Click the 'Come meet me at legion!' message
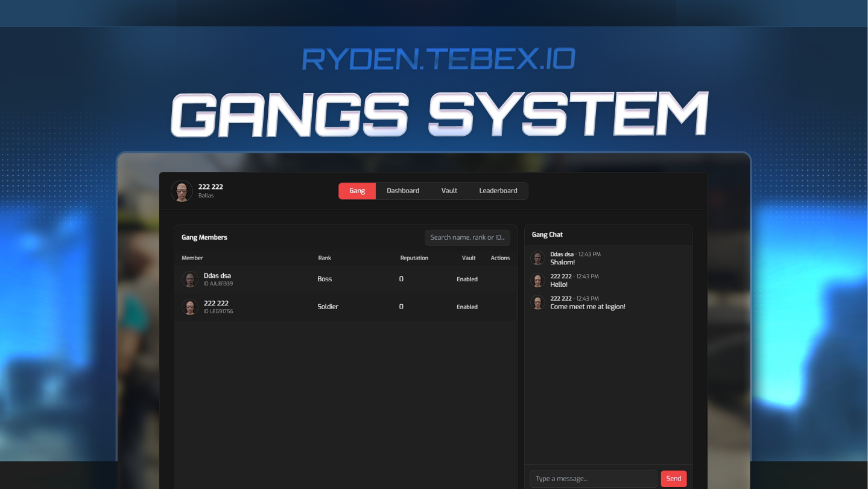This screenshot has height=489, width=868. point(588,307)
